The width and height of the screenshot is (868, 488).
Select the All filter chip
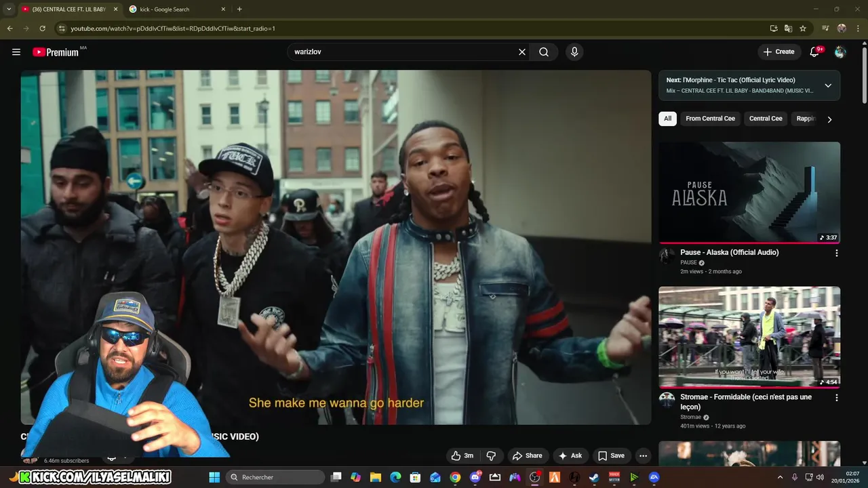coord(668,119)
